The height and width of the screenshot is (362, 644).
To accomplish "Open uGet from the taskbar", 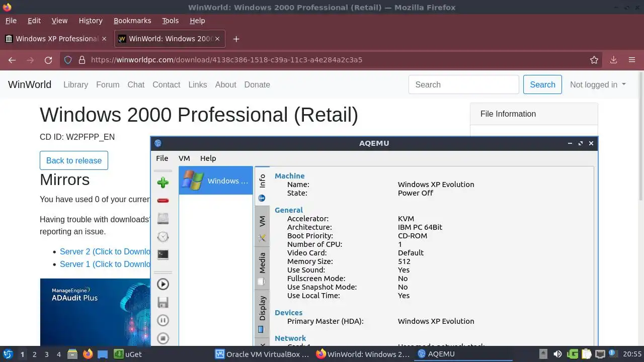I will [128, 354].
